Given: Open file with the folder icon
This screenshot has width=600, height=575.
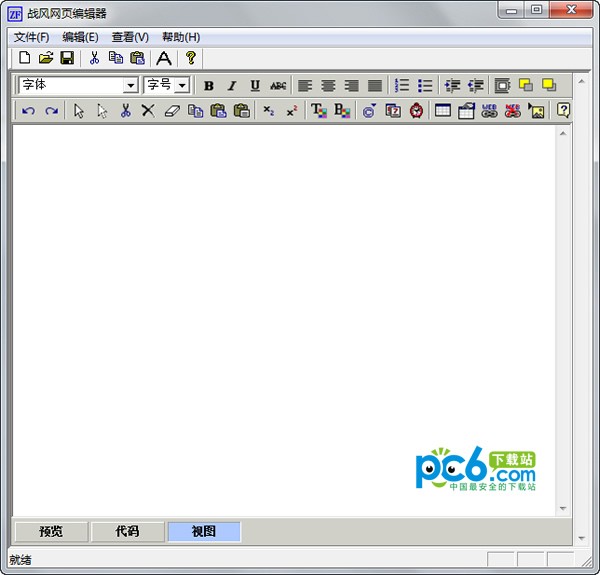Looking at the screenshot, I should click(46, 58).
